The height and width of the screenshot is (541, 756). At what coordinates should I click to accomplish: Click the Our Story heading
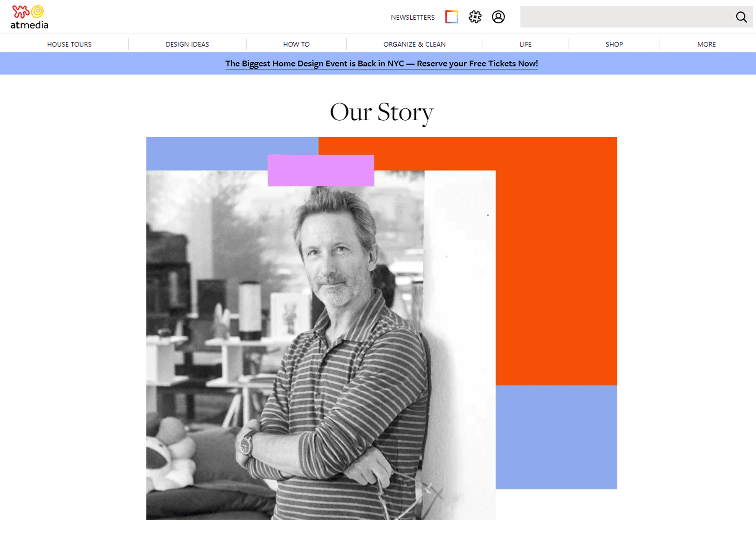click(381, 112)
